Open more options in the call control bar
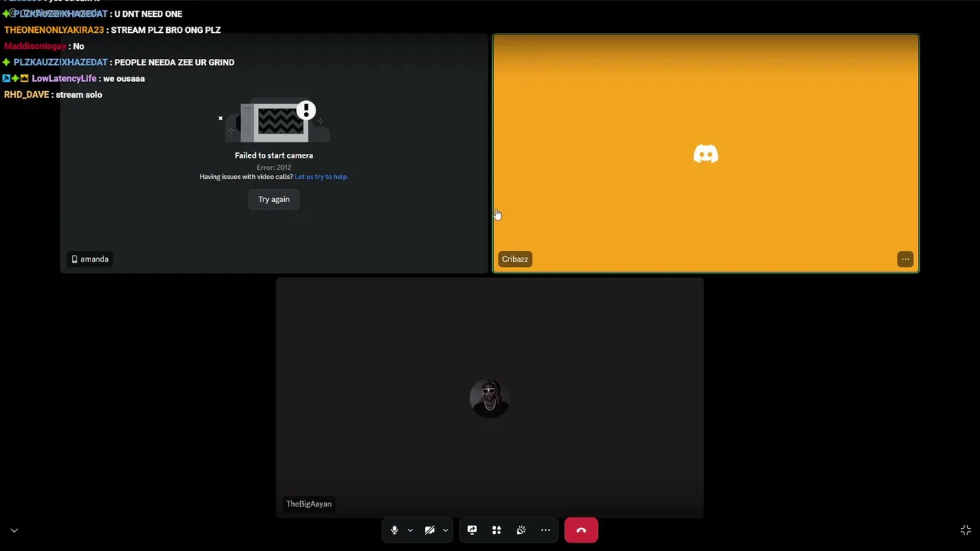This screenshot has height=551, width=980. tap(546, 530)
